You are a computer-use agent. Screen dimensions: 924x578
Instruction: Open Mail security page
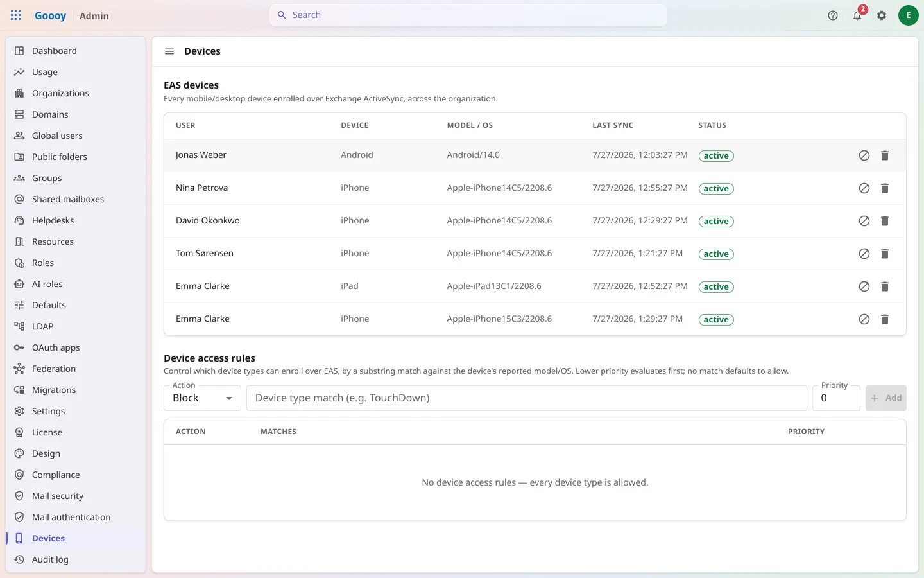point(76,496)
